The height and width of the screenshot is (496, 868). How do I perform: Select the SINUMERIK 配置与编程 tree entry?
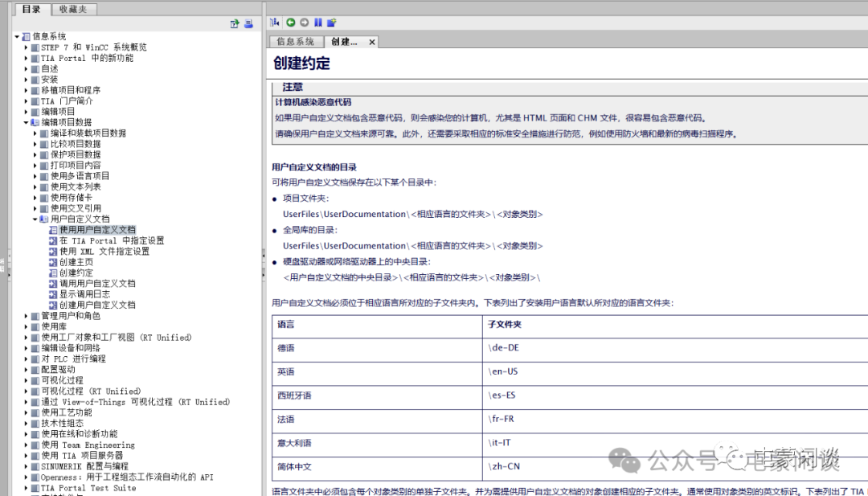click(x=84, y=466)
